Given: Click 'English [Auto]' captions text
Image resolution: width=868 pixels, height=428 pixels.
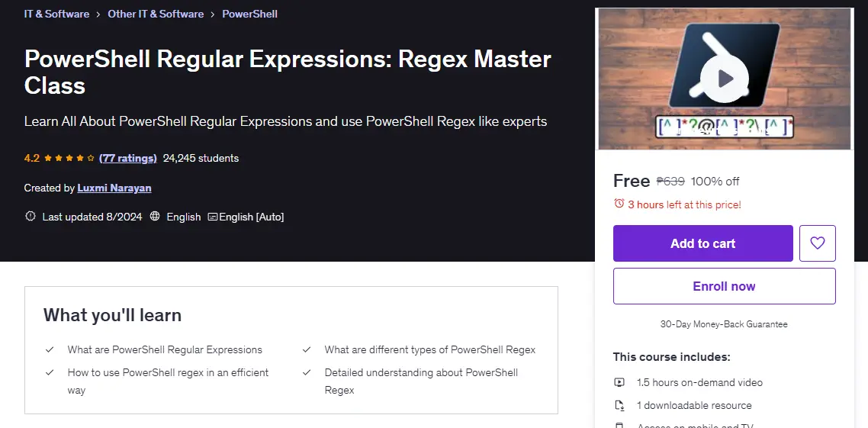Looking at the screenshot, I should tap(251, 217).
